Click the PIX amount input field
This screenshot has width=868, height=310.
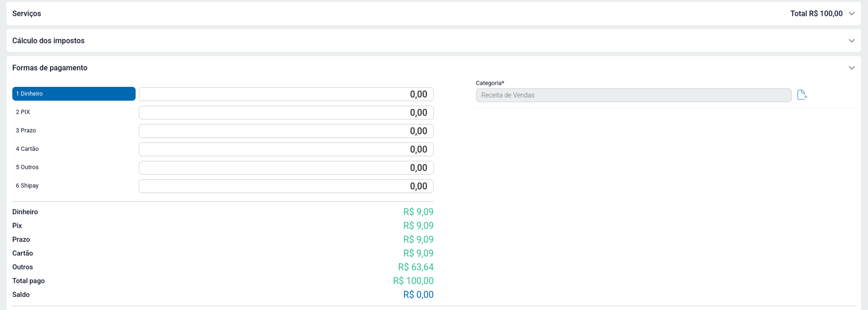click(x=286, y=113)
